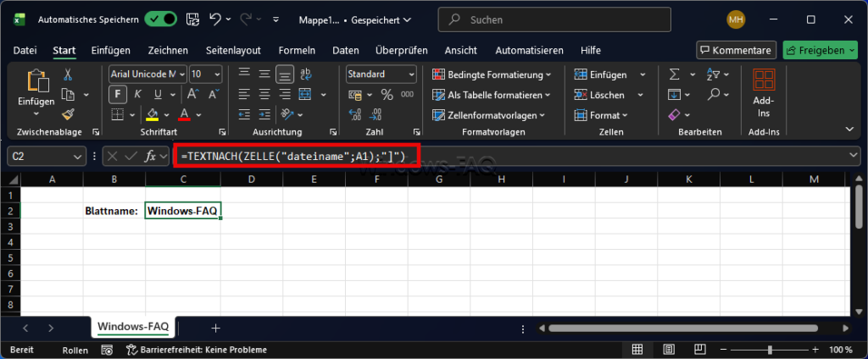Add a new sheet with plus
Viewport: 868px width, 359px height.
(x=216, y=328)
